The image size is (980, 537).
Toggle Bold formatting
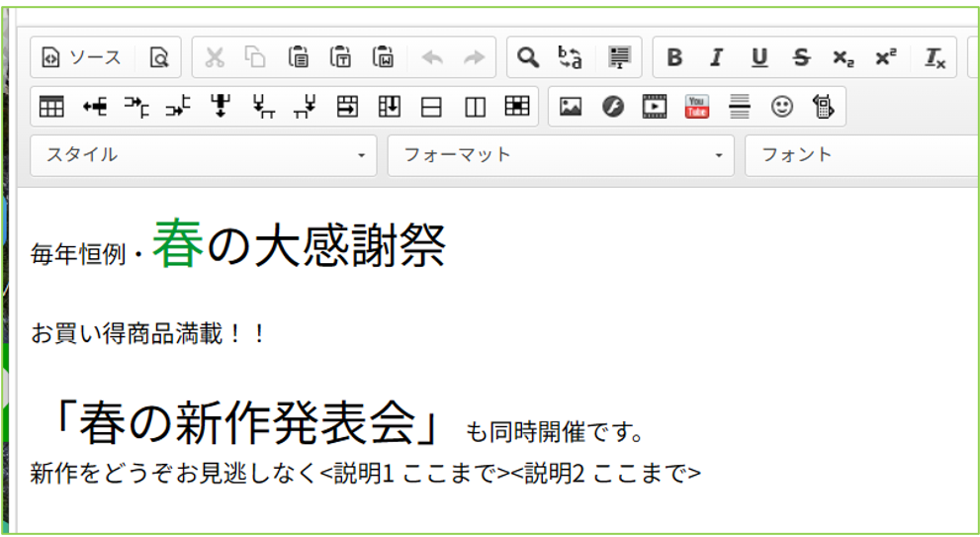(674, 57)
